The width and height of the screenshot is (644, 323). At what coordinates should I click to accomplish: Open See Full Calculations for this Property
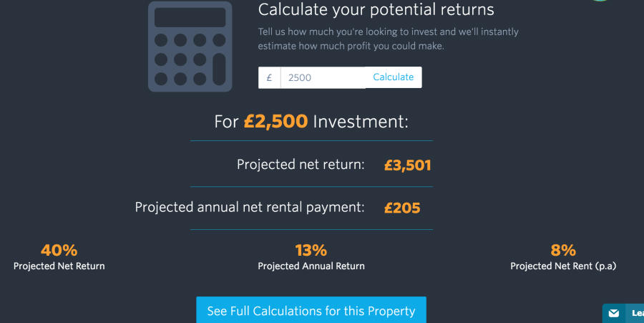(311, 310)
